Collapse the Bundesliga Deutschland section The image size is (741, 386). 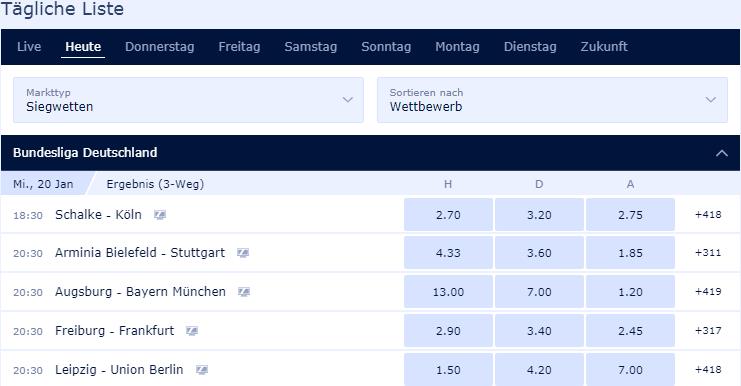(722, 153)
